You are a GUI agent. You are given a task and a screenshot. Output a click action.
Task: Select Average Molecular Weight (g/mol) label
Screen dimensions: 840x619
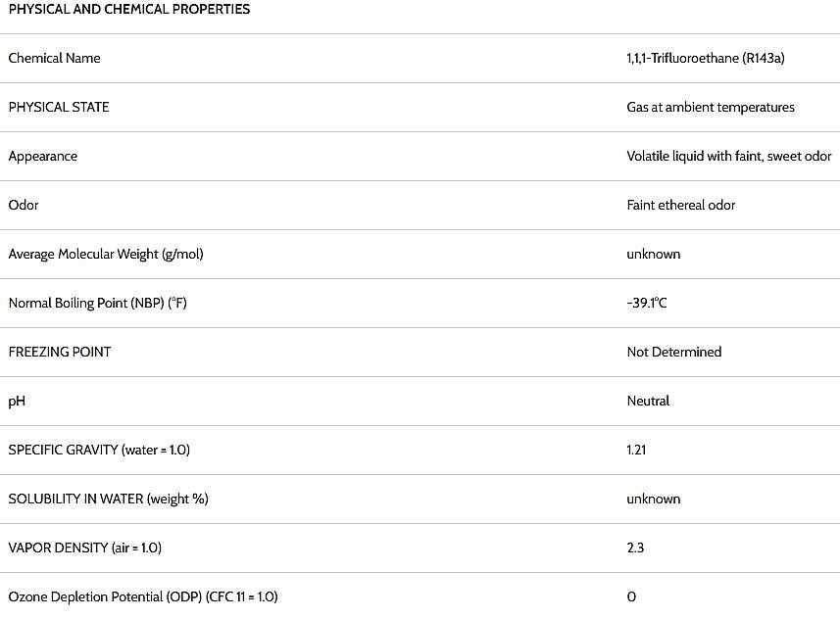pyautogui.click(x=106, y=254)
